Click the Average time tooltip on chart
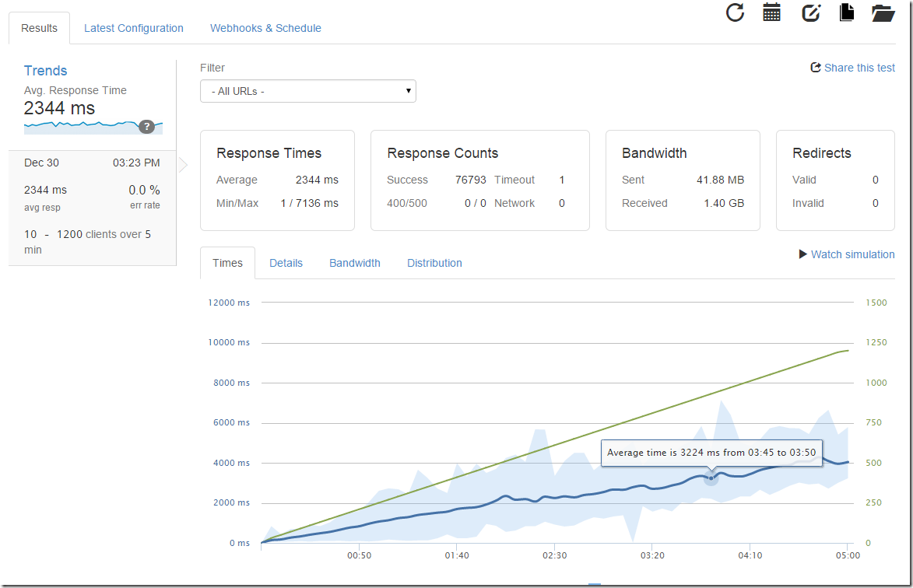Screen dimensions: 913x588 (x=711, y=453)
